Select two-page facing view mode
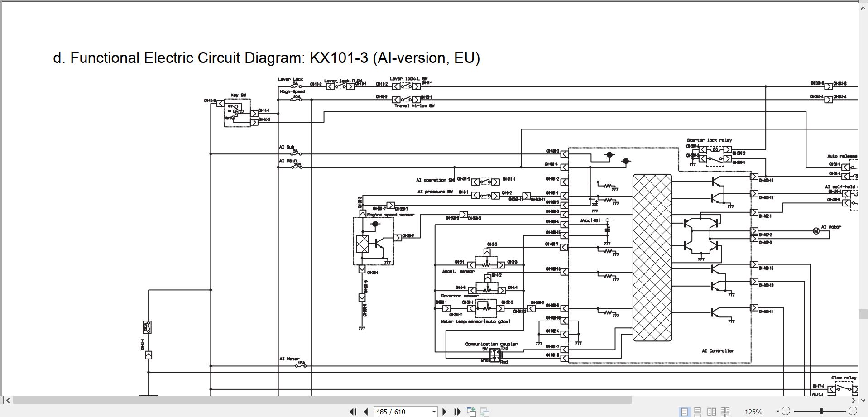 click(711, 412)
